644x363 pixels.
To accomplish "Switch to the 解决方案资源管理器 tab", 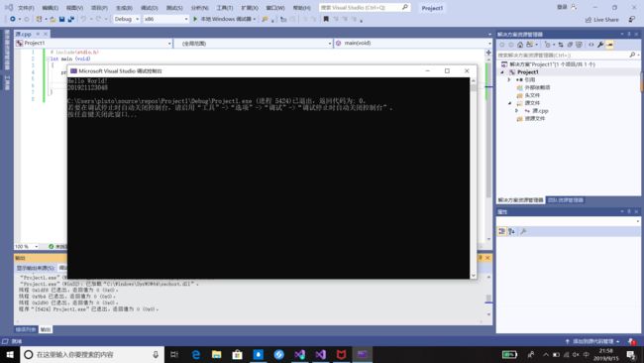I will [521, 200].
